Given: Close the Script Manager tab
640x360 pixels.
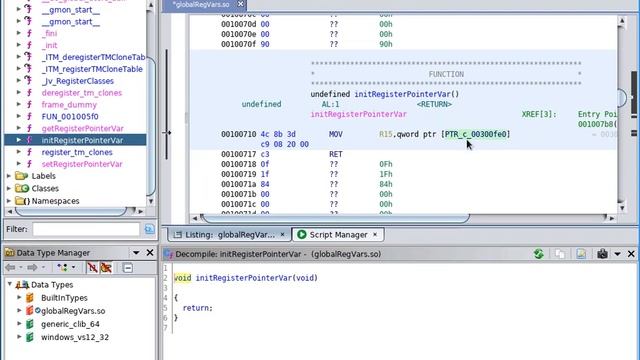Looking at the screenshot, I should [375, 235].
